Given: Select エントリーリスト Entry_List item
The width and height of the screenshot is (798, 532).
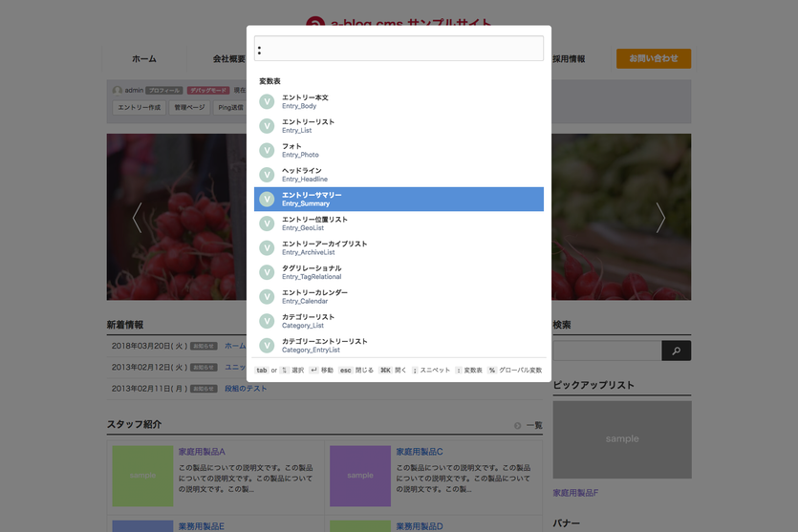Looking at the screenshot, I should coord(399,126).
